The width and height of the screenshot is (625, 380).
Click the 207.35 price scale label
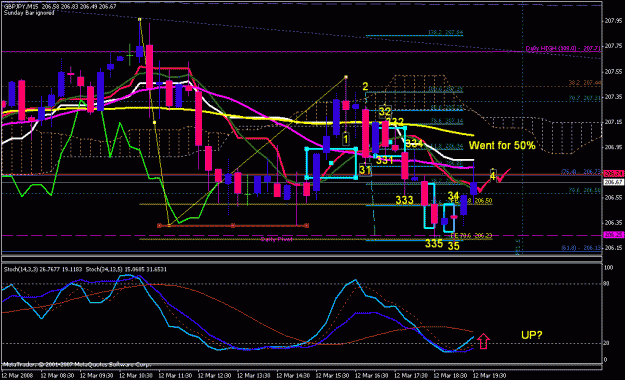[x=613, y=96]
